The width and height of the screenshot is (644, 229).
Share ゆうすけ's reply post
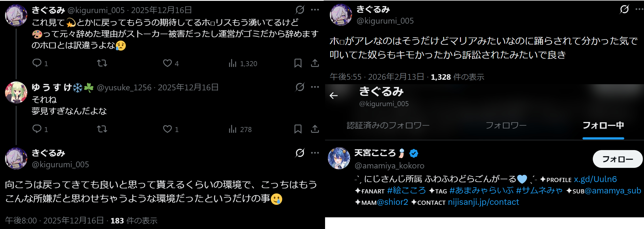[315, 129]
